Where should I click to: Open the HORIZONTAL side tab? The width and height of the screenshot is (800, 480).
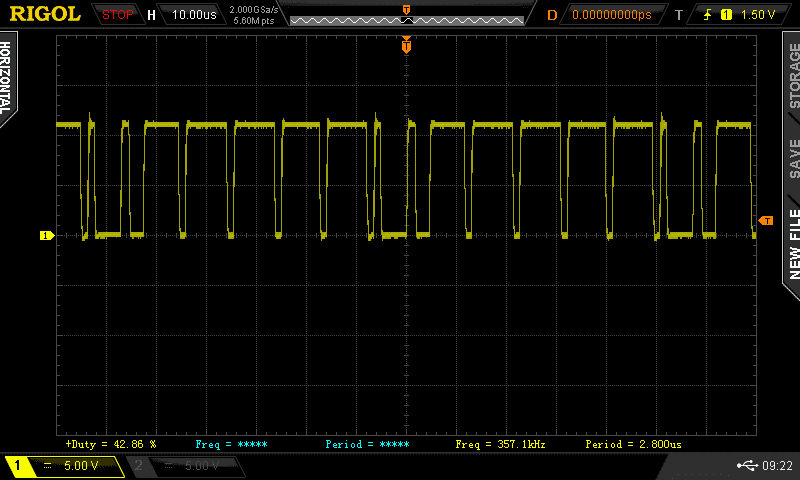8,78
